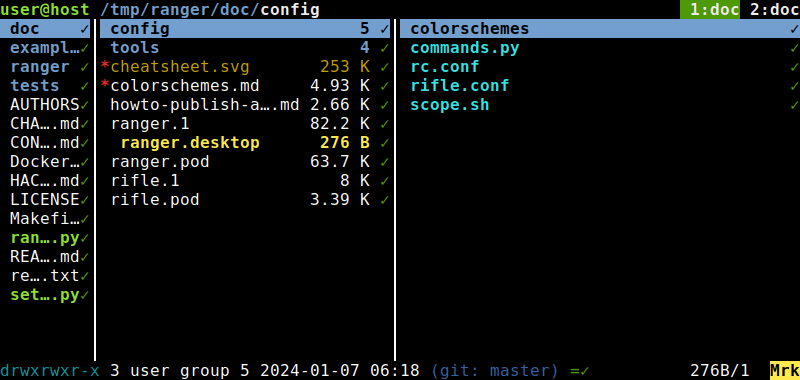Image resolution: width=800 pixels, height=380 pixels.
Task: Select scope.sh in the preview column
Action: point(599,105)
